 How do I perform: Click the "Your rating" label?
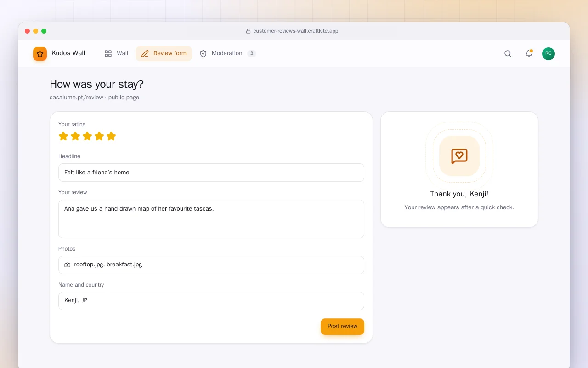[72, 124]
